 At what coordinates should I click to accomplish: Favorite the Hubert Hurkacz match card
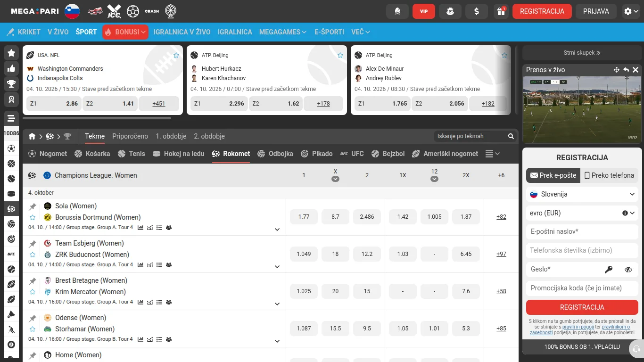click(340, 55)
